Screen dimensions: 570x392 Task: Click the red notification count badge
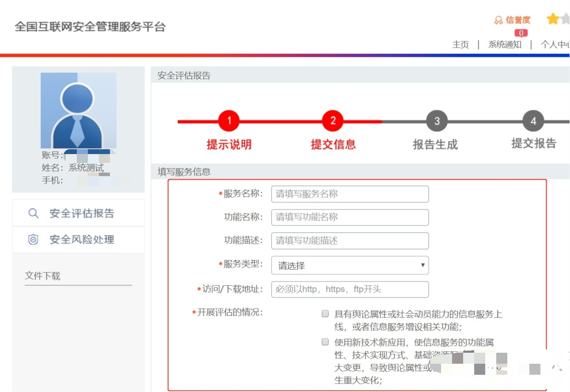coord(521,33)
